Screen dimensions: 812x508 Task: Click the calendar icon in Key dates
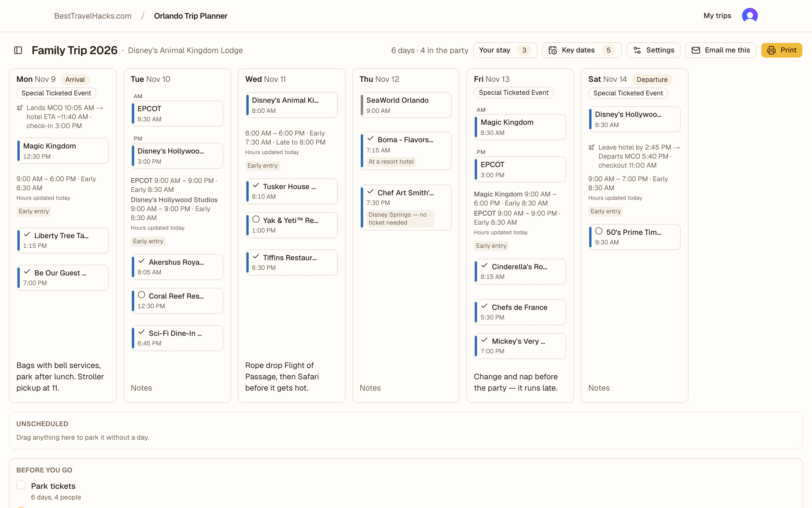552,51
